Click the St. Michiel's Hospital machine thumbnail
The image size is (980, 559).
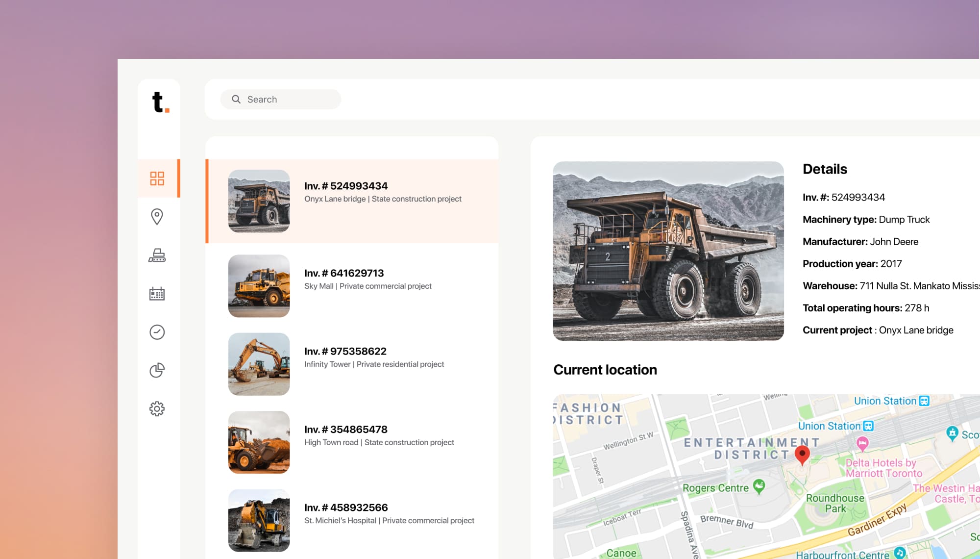coord(259,520)
